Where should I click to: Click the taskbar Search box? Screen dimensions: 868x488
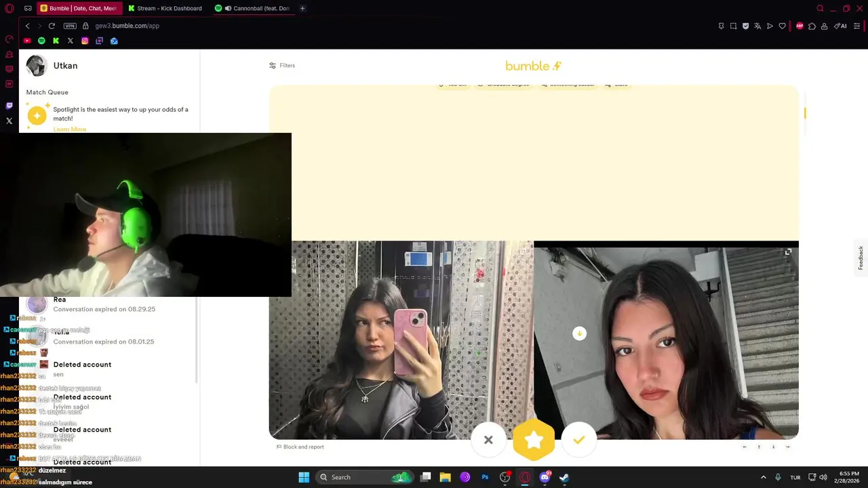point(365,477)
